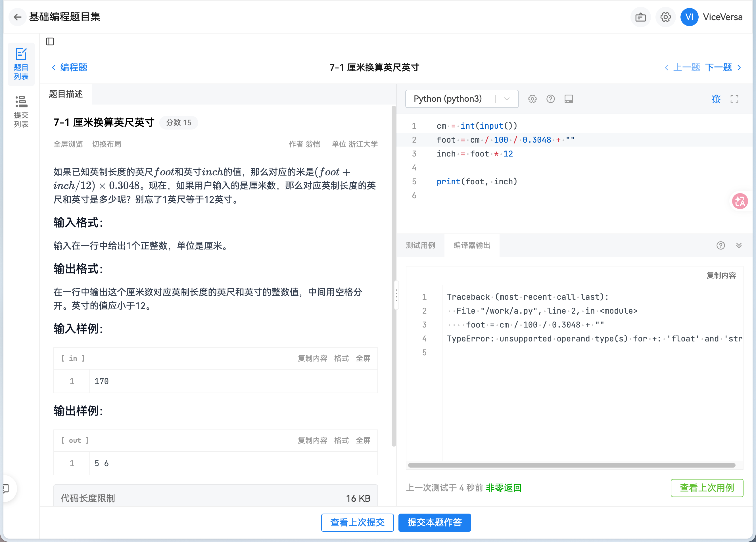Image resolution: width=756 pixels, height=542 pixels.
Task: Click the problem description vertical scrollbar
Action: point(394,276)
